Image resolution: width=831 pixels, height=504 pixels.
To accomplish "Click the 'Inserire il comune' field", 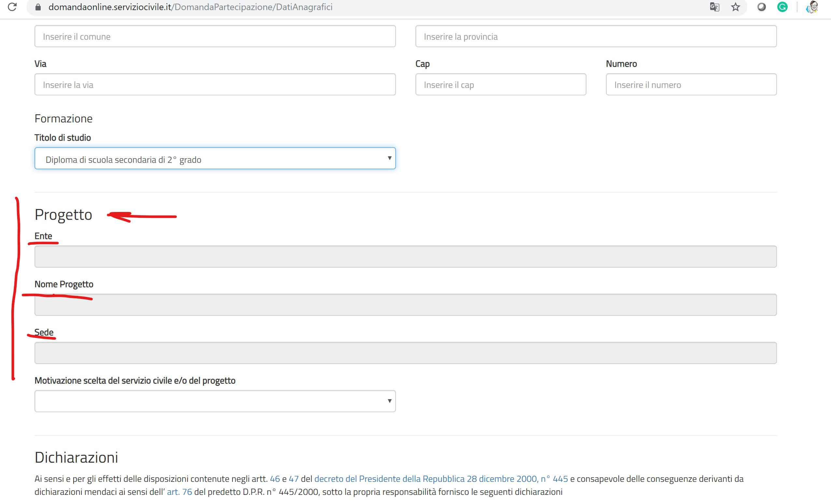I will pyautogui.click(x=215, y=36).
